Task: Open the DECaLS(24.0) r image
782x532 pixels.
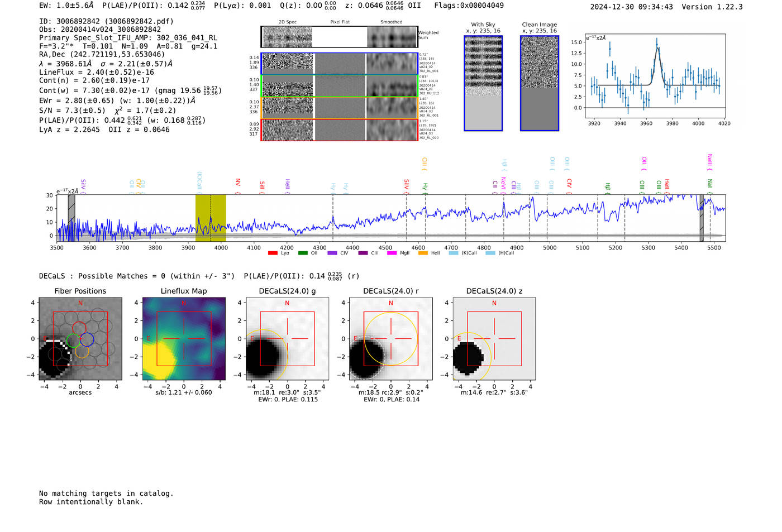Action: [x=390, y=338]
